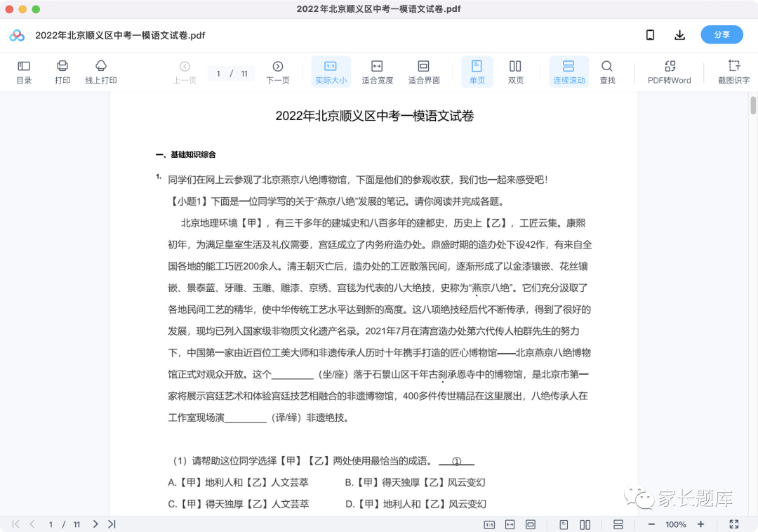The height and width of the screenshot is (532, 758).
Task: Edit the toolbar page number field
Action: 218,74
